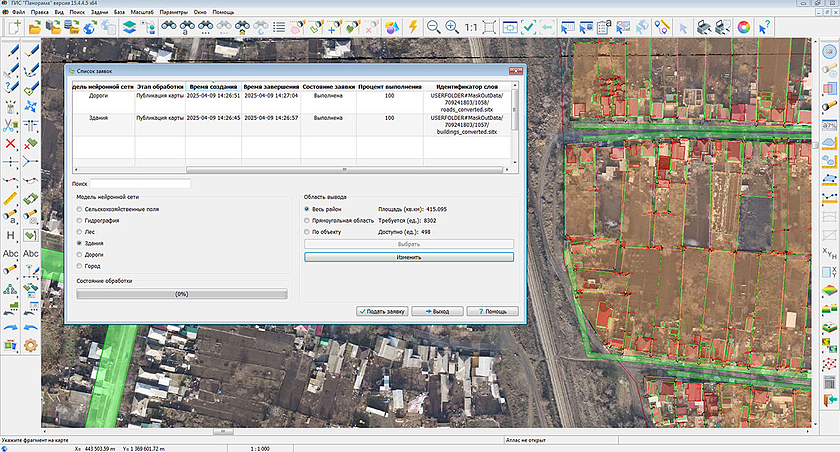Select the По объекту radio option
Screen dimensions: 840x452
(307, 232)
